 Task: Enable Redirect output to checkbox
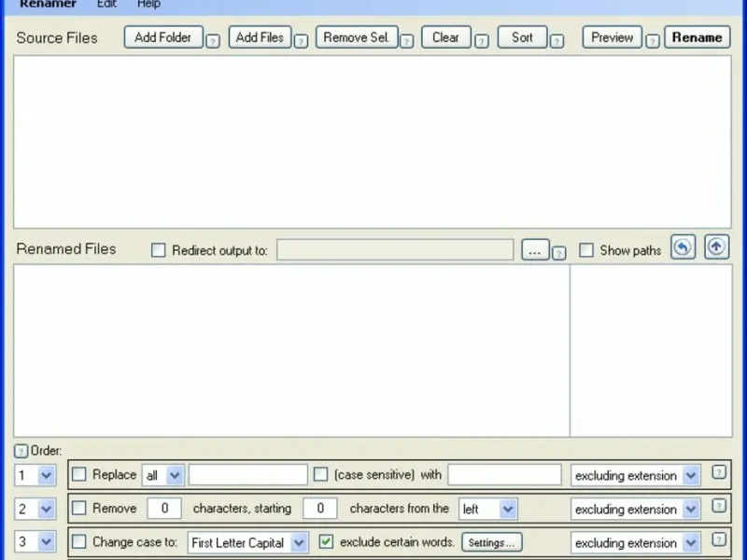pos(158,250)
